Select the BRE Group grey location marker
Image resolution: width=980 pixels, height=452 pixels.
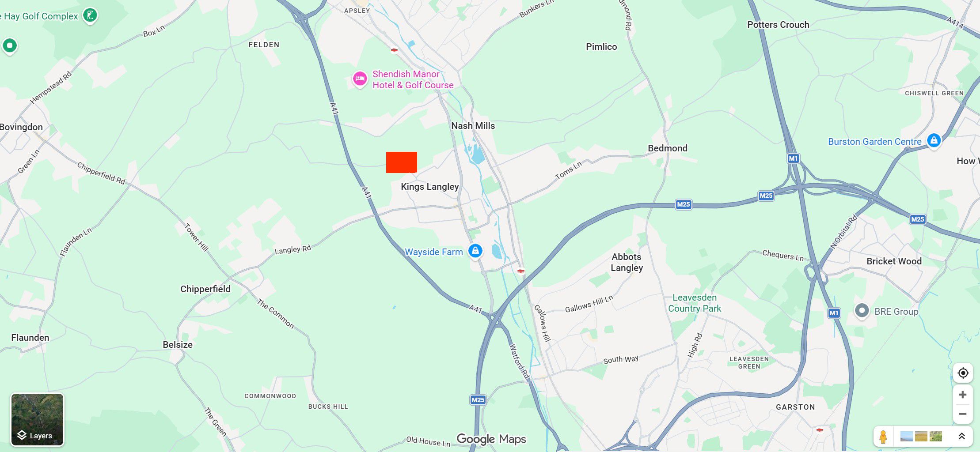862,311
